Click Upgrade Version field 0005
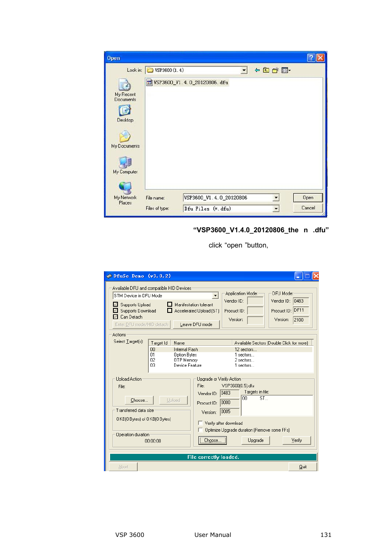 click(x=230, y=412)
